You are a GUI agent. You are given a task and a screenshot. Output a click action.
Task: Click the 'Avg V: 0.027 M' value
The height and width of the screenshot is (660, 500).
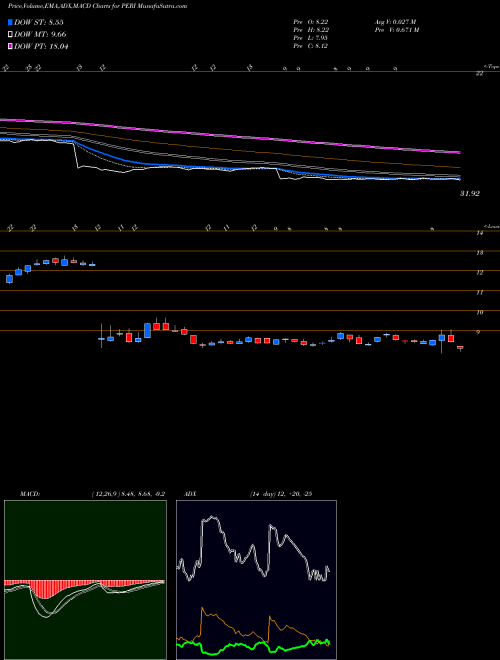[x=395, y=22]
